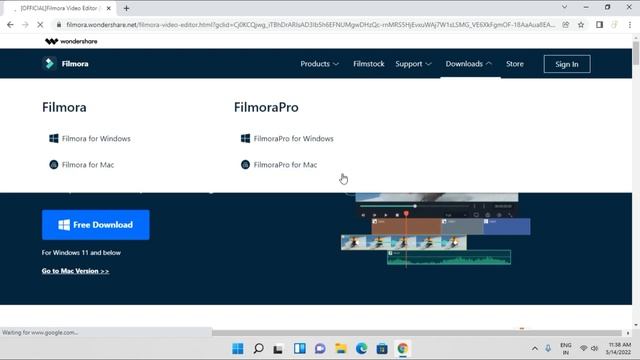
Task: Close the Filmora Video Editor tab
Action: tap(109, 8)
